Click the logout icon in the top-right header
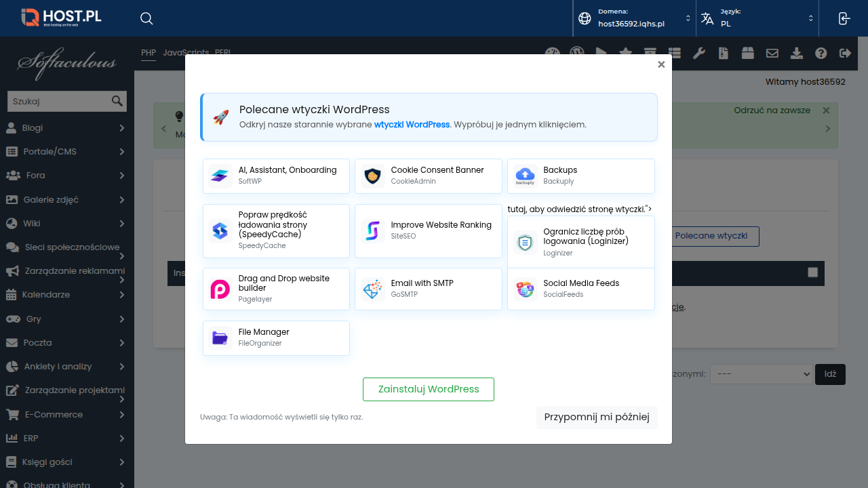The height and width of the screenshot is (488, 868). [x=844, y=18]
